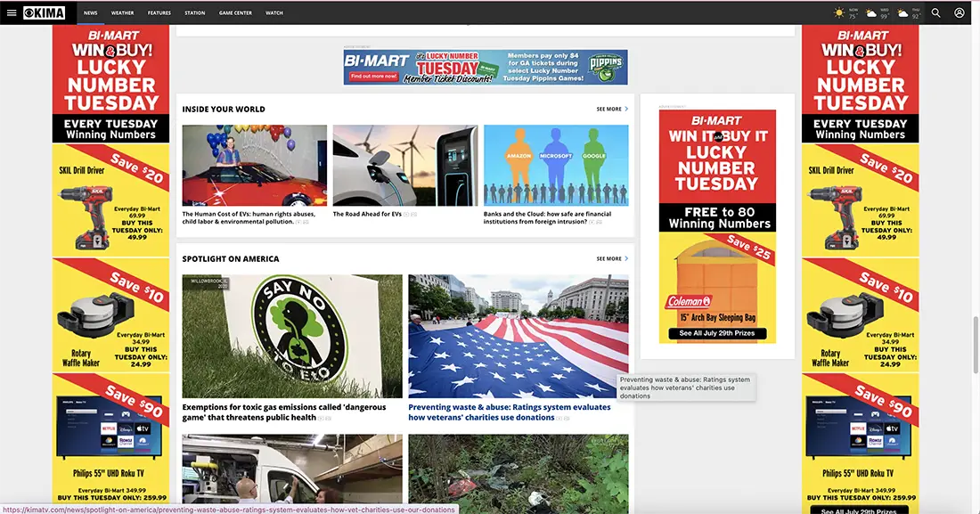This screenshot has height=514, width=980.
Task: Click the Spotlight on America section heading
Action: pos(231,258)
